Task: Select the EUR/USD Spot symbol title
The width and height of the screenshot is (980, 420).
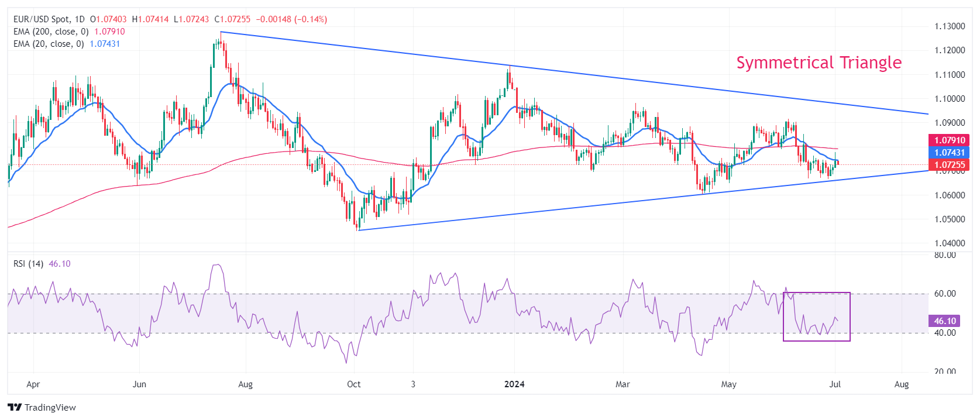Action: pyautogui.click(x=42, y=19)
